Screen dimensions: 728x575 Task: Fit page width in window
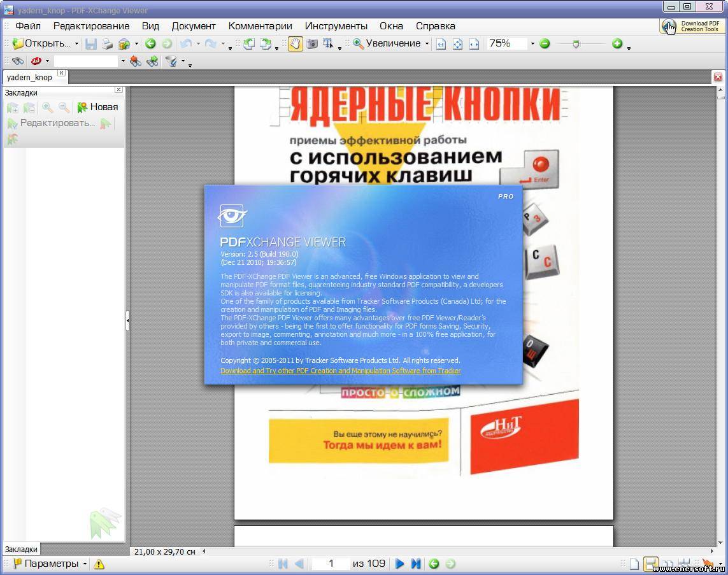474,44
